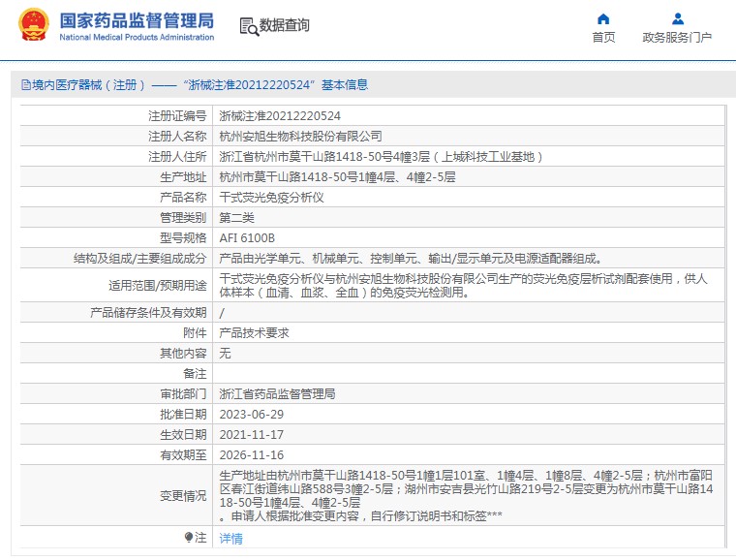736x560 pixels.
Task: Open 政务服务门户 link
Action: (x=677, y=38)
